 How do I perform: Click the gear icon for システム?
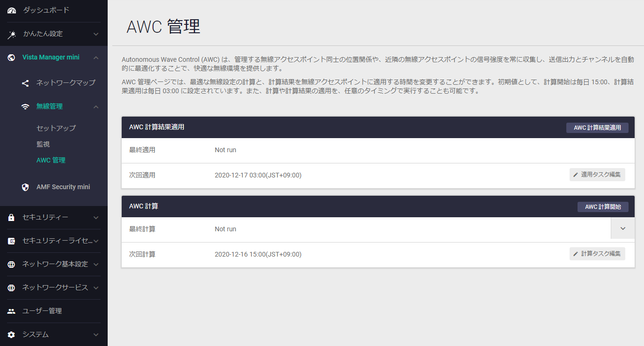12,335
